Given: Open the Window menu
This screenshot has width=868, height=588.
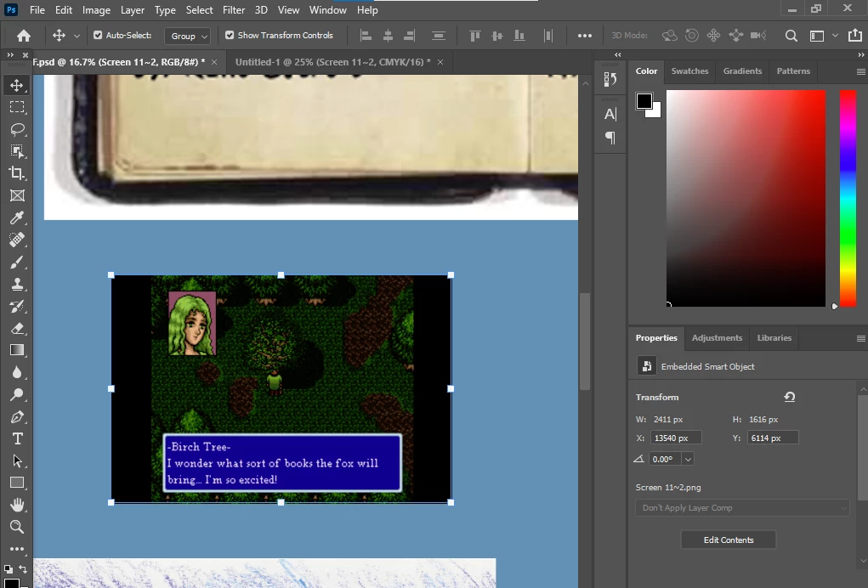Looking at the screenshot, I should coord(327,10).
